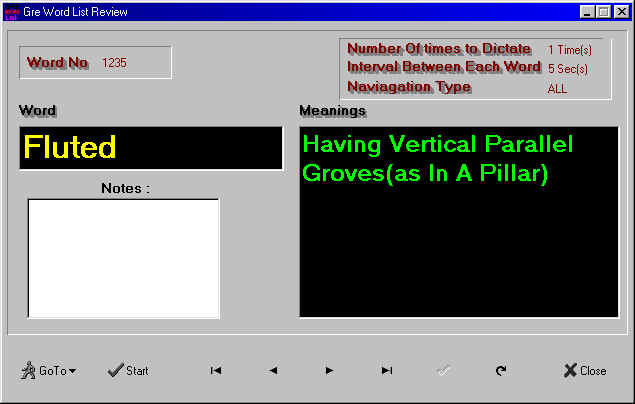This screenshot has height=404, width=635.
Task: Jump to the first word
Action: click(x=215, y=370)
